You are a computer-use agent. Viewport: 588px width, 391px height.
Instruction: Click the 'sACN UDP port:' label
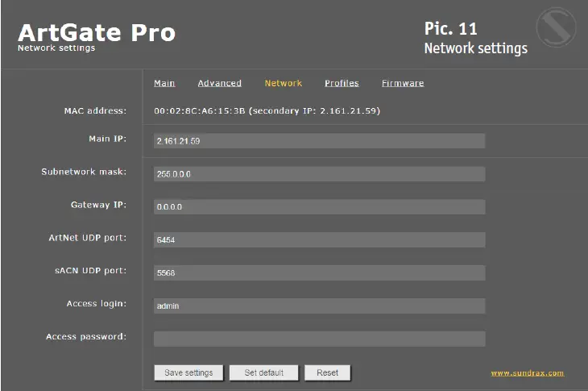[91, 271]
